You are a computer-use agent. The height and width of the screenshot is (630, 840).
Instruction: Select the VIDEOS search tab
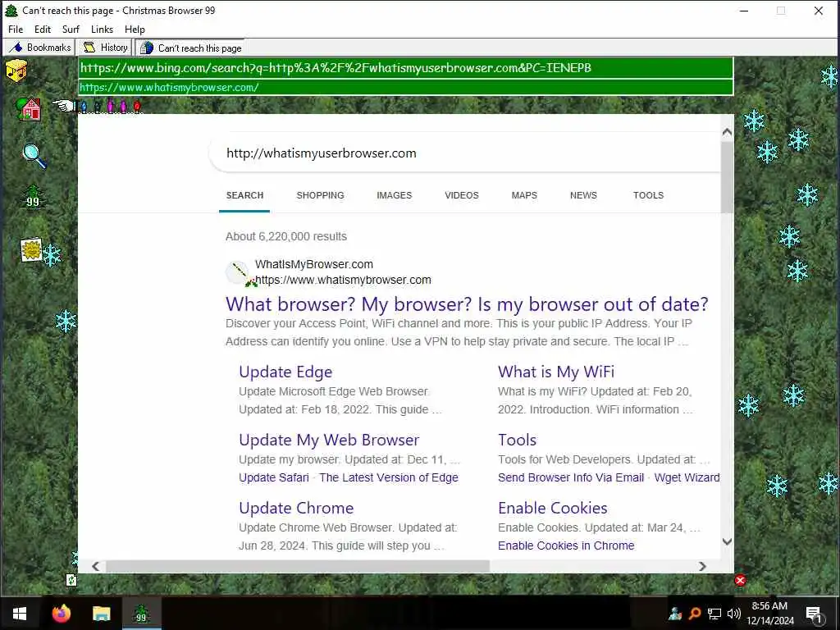pos(462,195)
